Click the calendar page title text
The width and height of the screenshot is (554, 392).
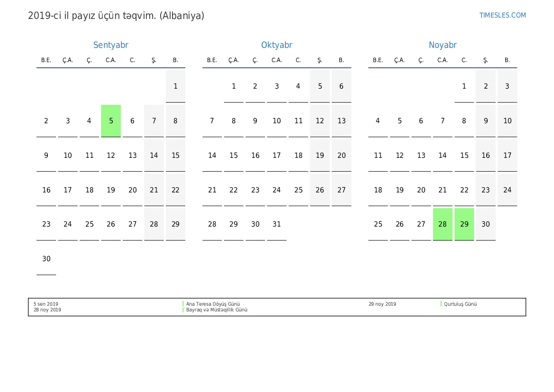116,16
